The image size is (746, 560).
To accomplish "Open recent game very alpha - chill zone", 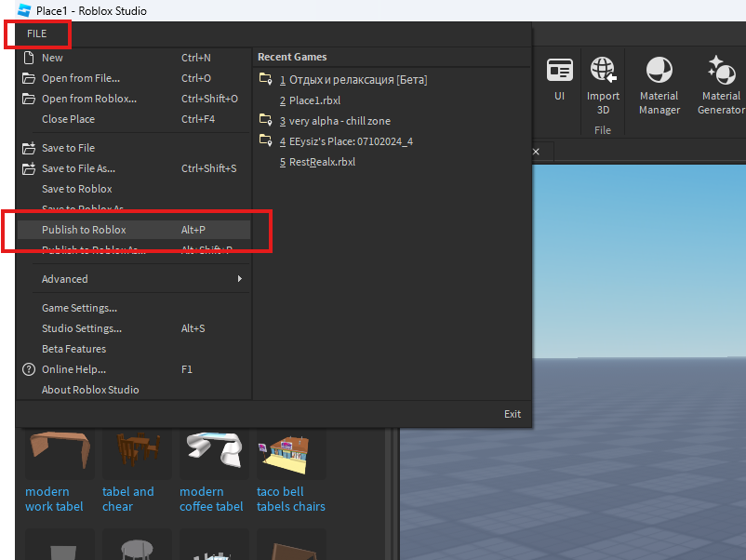I will coord(335,121).
